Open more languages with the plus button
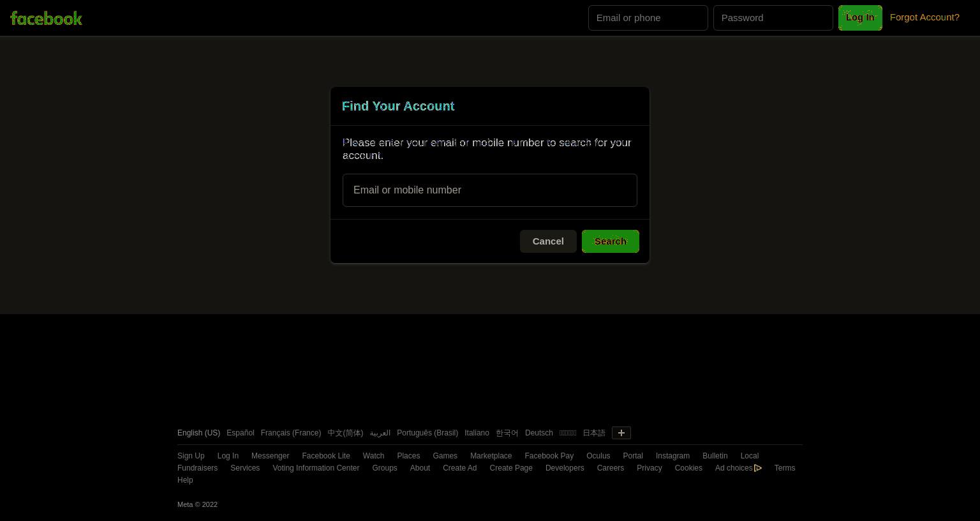Image resolution: width=980 pixels, height=521 pixels. [621, 433]
